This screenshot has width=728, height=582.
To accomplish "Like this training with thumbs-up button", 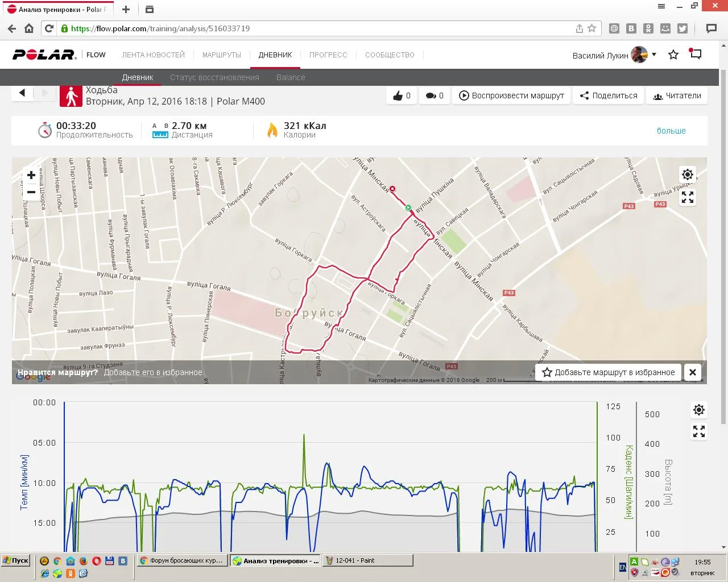I will point(402,95).
